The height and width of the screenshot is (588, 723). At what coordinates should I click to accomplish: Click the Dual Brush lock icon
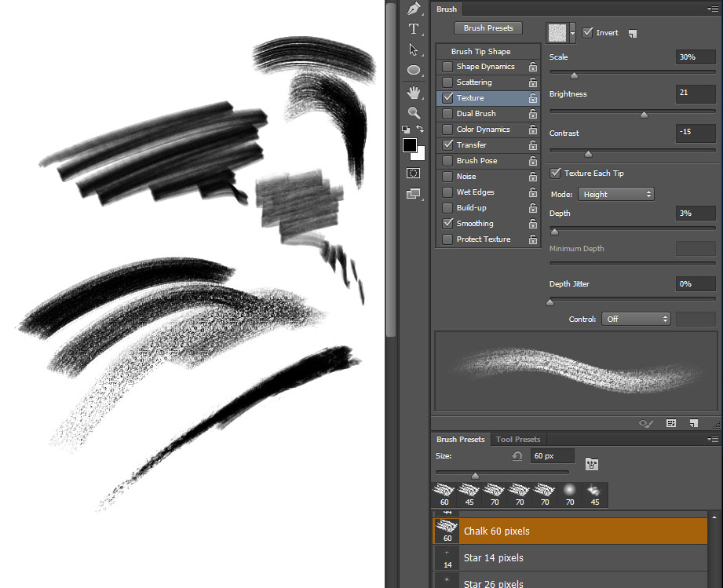[x=533, y=114]
